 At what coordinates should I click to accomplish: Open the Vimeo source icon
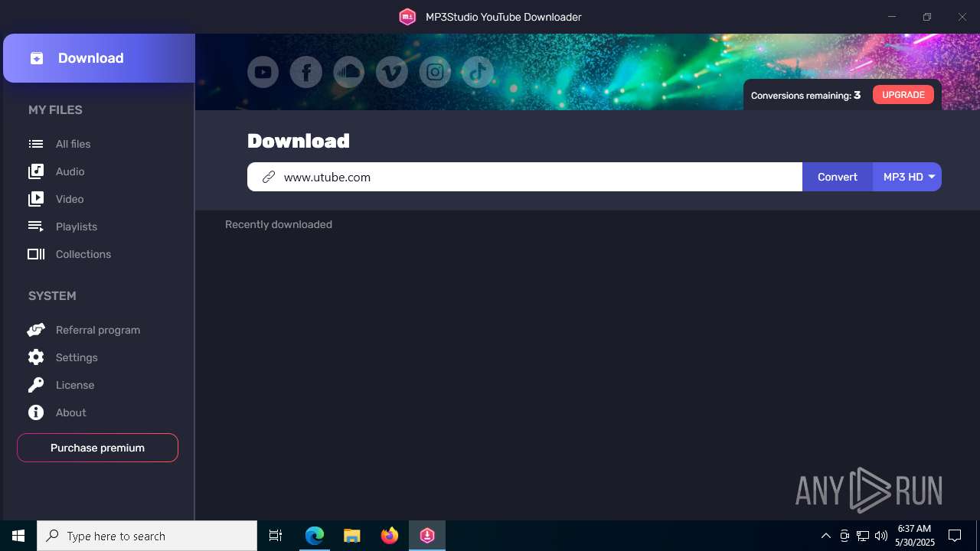point(392,72)
